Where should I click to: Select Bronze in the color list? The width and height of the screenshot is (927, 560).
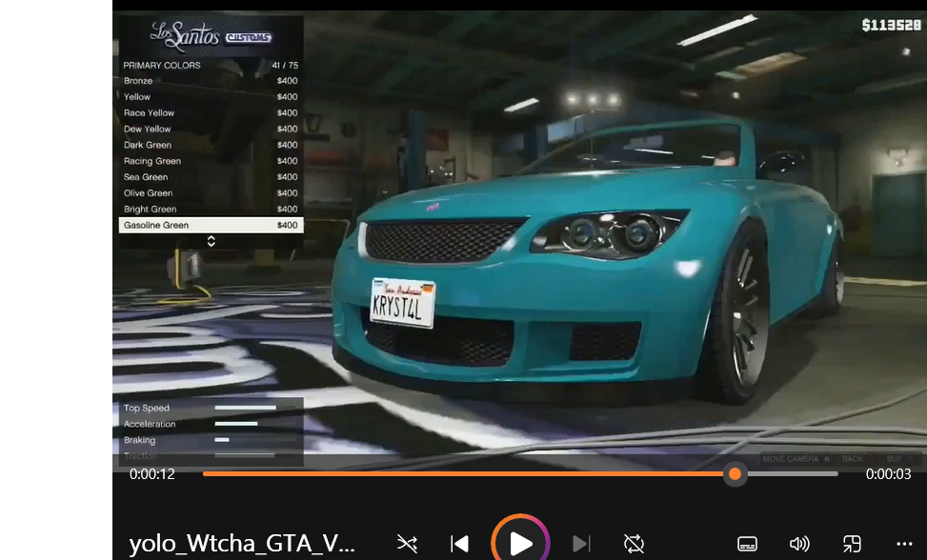(x=212, y=81)
